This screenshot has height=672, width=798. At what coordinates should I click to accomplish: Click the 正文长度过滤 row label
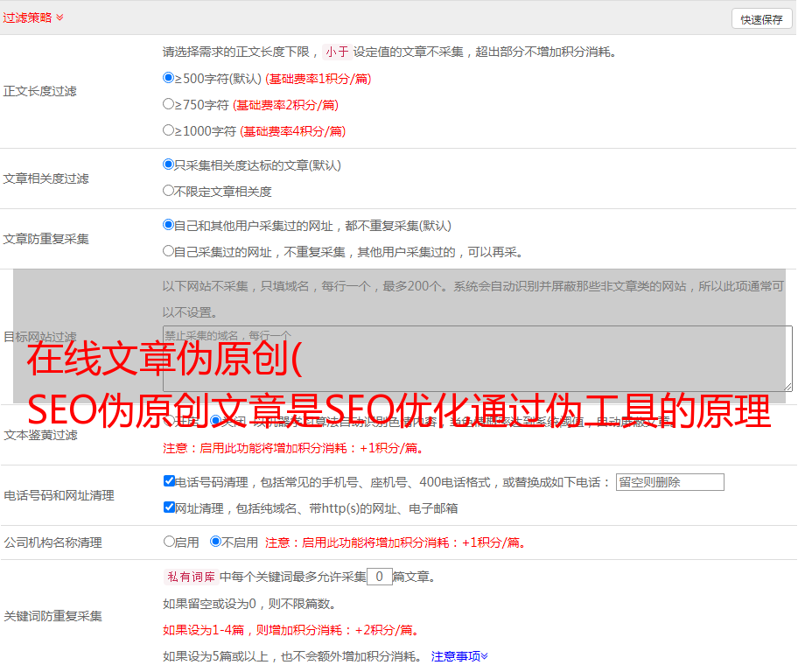pyautogui.click(x=39, y=91)
